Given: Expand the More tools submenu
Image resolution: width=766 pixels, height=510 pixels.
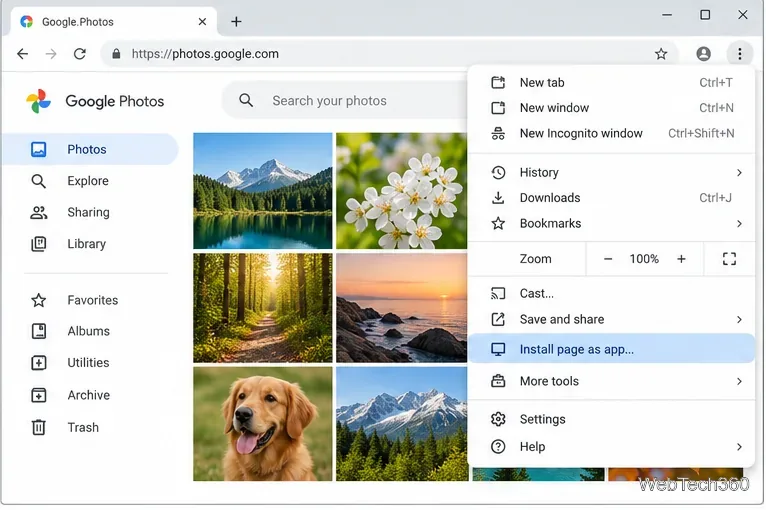Looking at the screenshot, I should [x=611, y=381].
